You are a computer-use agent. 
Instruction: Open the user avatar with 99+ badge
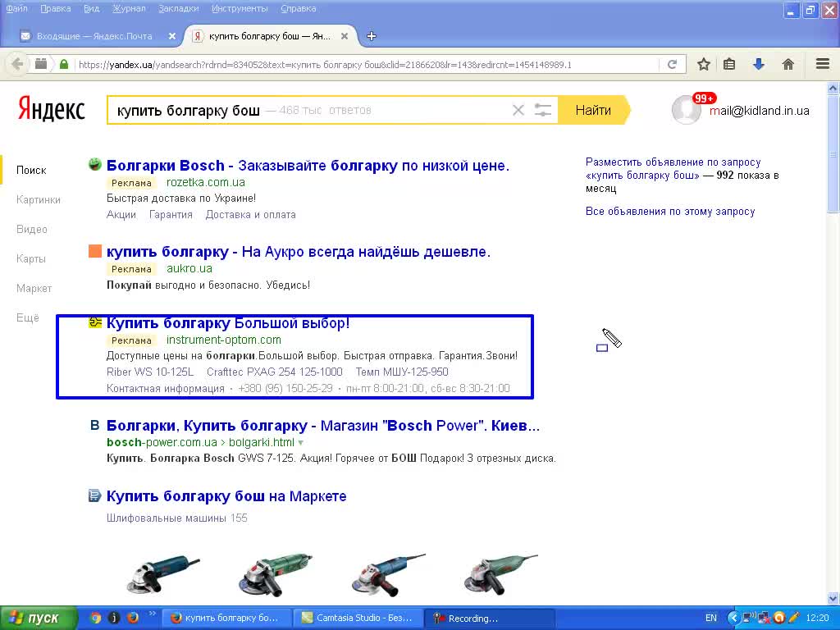(x=687, y=110)
